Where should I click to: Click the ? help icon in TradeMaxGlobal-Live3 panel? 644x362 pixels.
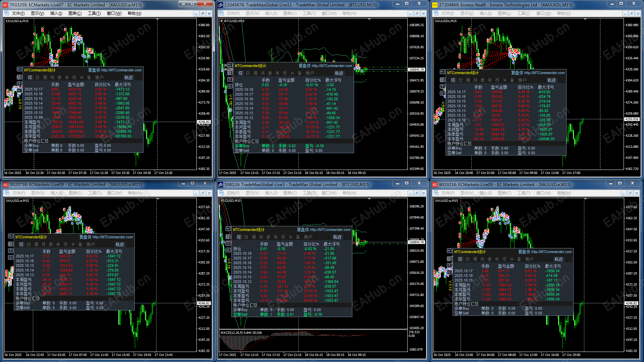[228, 243]
